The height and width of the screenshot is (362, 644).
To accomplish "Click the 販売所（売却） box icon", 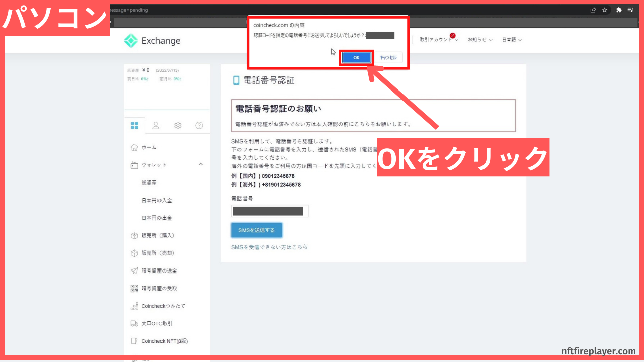I will tap(134, 253).
